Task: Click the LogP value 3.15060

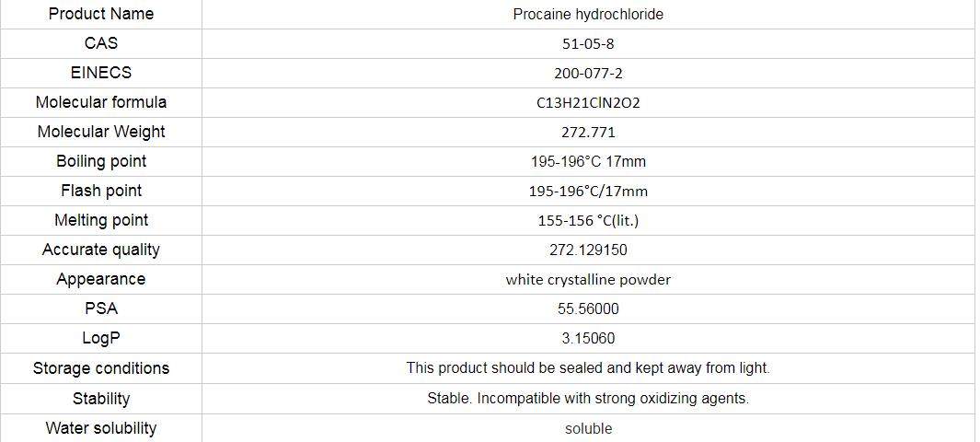Action: pyautogui.click(x=588, y=338)
